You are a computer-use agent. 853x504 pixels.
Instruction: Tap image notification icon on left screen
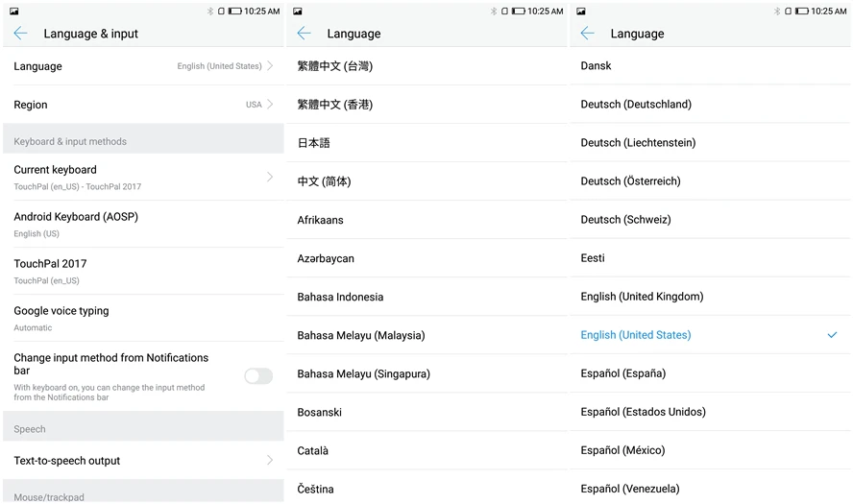tap(14, 11)
